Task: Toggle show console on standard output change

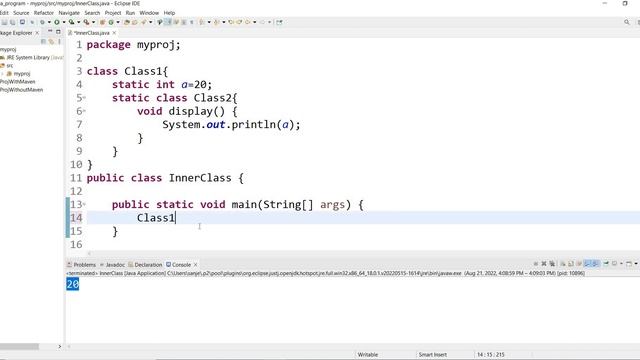Action: point(587,264)
